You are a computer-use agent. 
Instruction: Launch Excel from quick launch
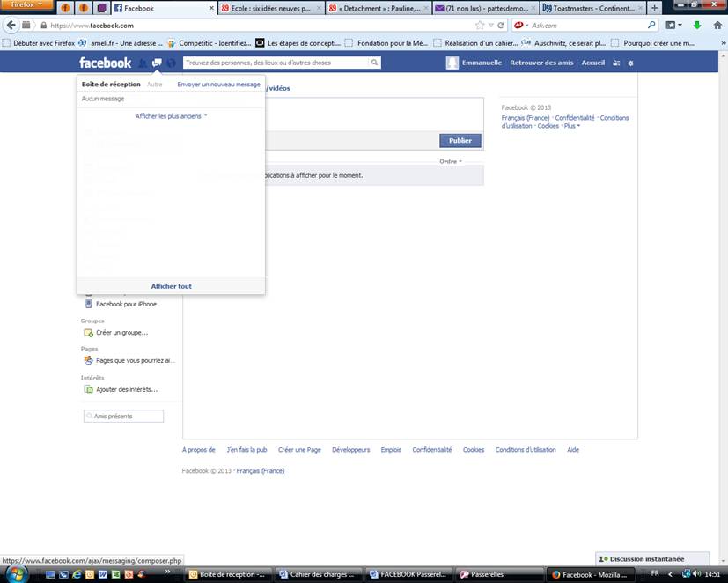(x=115, y=575)
